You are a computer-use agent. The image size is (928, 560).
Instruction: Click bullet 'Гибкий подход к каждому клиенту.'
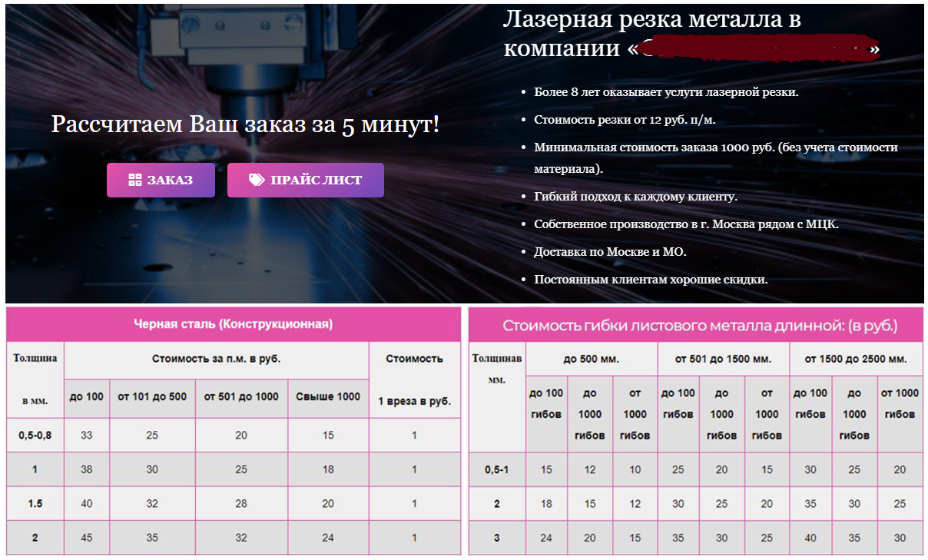click(x=635, y=197)
